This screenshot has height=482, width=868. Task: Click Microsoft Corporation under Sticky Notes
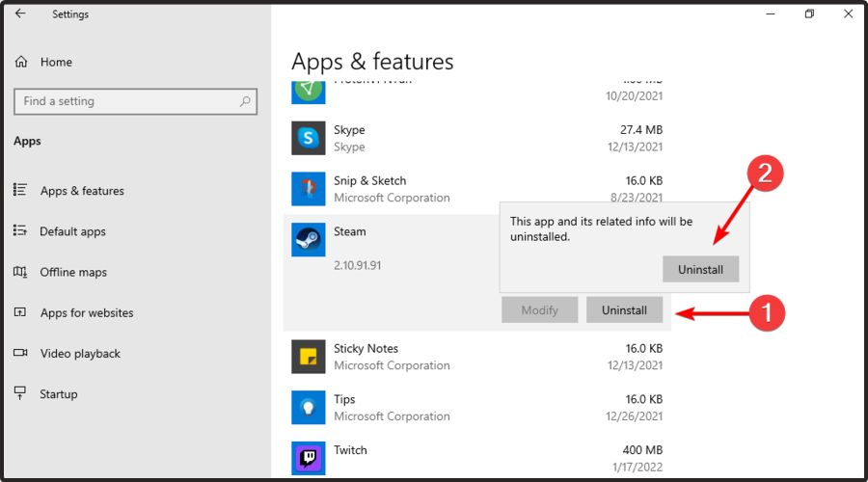point(392,365)
